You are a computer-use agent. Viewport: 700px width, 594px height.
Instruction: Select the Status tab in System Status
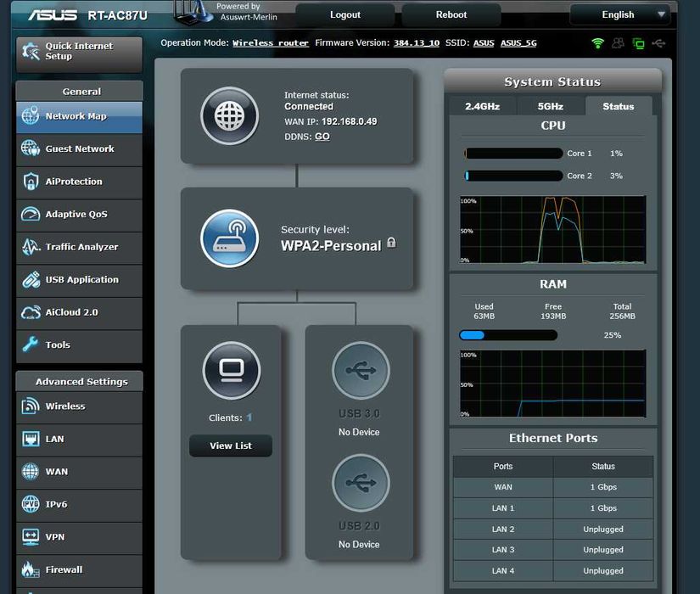click(619, 106)
